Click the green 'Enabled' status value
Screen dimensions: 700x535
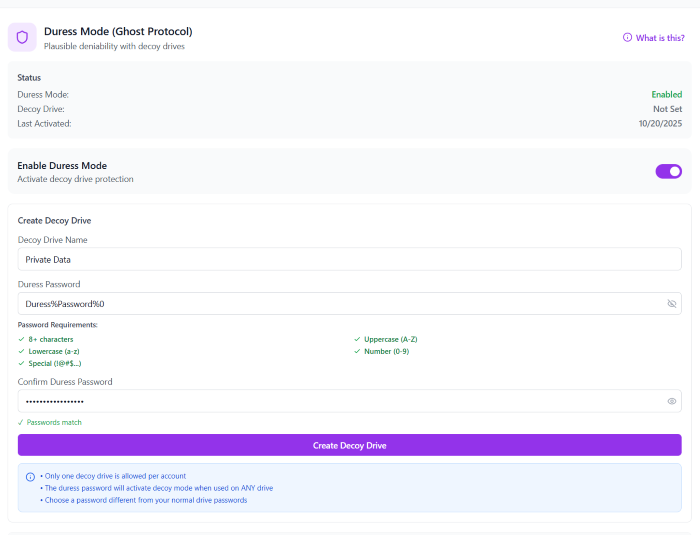[666, 94]
